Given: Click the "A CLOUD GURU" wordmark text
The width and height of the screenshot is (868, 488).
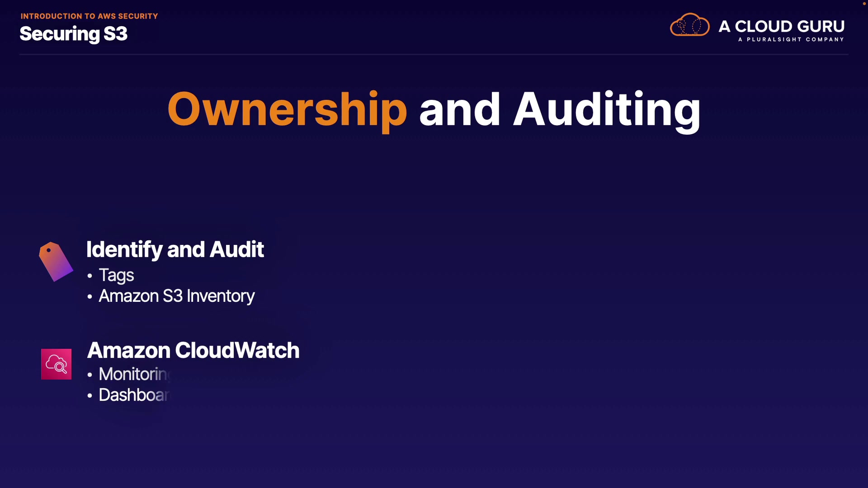Looking at the screenshot, I should click(781, 26).
